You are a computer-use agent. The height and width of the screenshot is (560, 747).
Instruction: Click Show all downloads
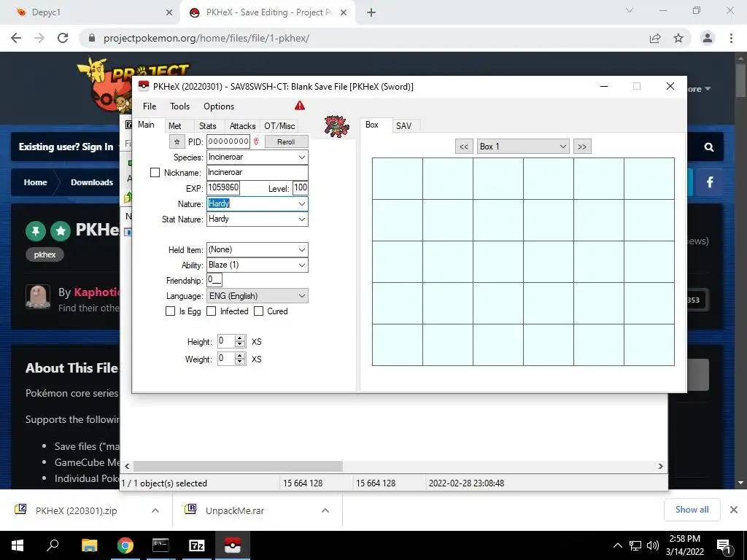(x=692, y=510)
